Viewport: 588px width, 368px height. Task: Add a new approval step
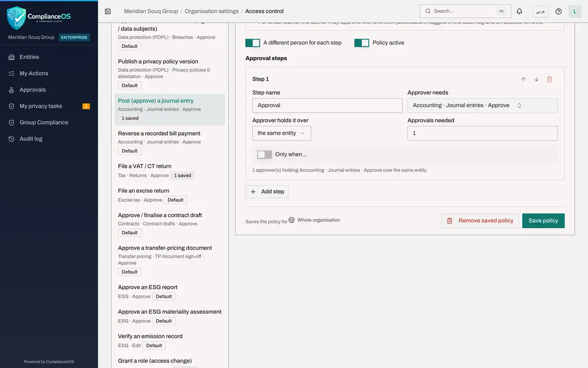tap(267, 191)
